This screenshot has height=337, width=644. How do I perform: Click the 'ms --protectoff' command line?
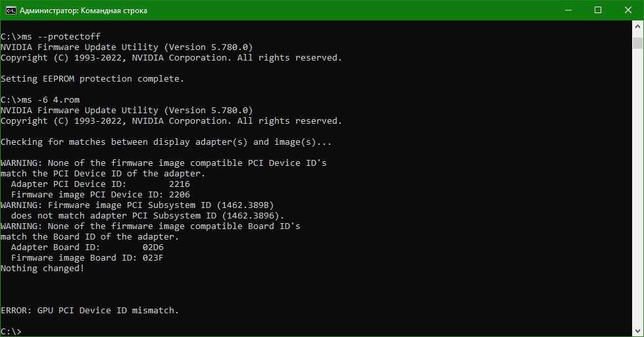[51, 37]
